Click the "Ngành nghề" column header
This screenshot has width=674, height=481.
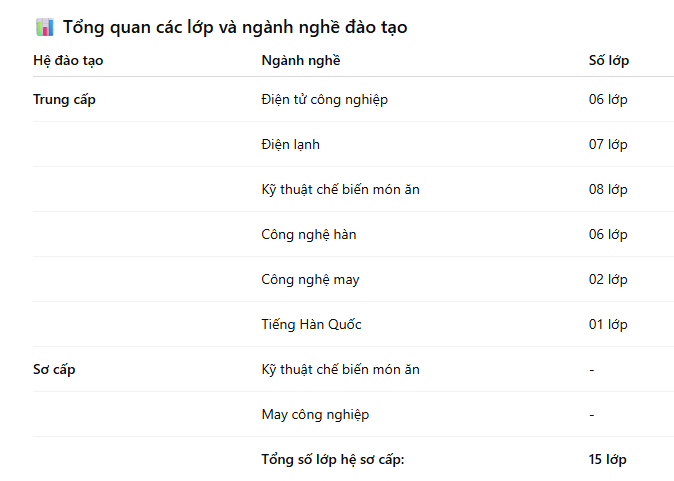(x=300, y=61)
